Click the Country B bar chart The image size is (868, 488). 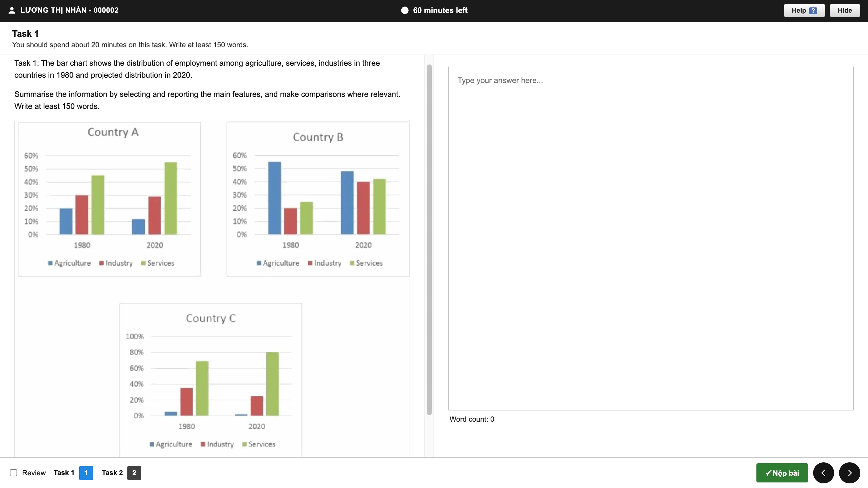coord(318,199)
